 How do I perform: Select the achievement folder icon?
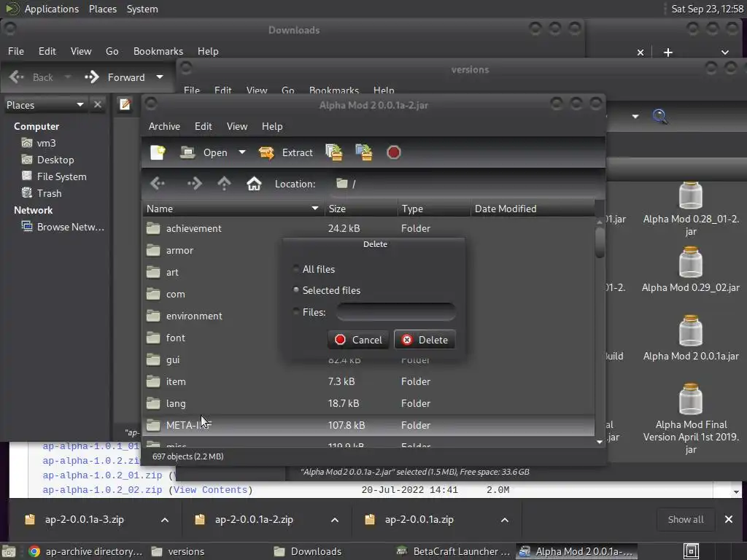tap(153, 228)
